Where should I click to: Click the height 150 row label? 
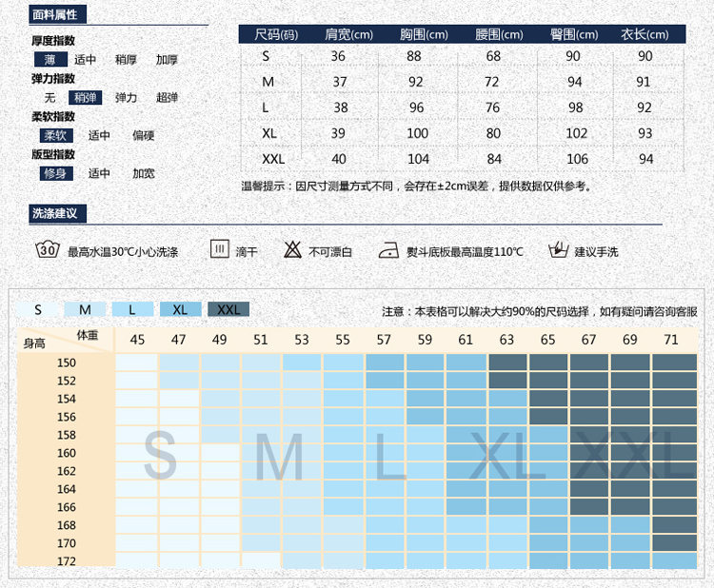coord(67,363)
